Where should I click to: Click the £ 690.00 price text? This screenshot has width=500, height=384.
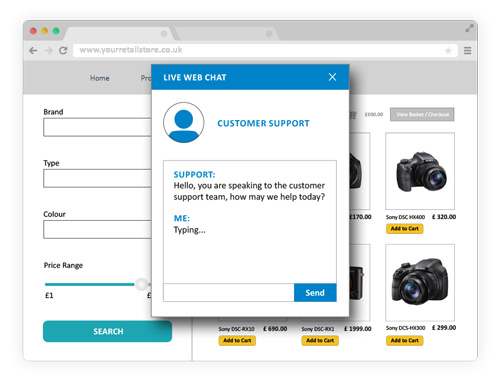(275, 329)
